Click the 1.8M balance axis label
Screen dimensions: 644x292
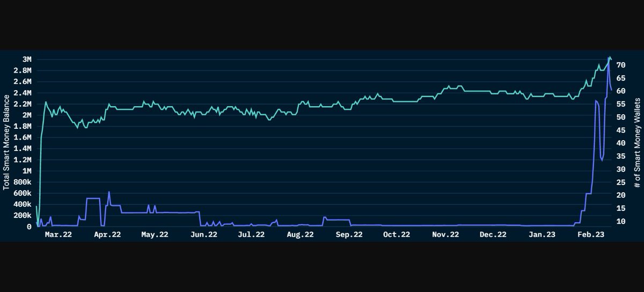[x=24, y=126]
